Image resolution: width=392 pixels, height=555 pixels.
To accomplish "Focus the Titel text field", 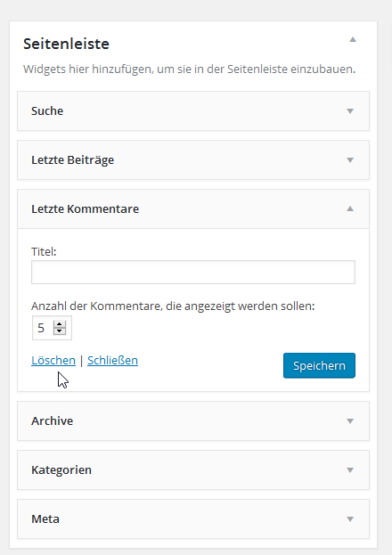I will click(x=193, y=273).
